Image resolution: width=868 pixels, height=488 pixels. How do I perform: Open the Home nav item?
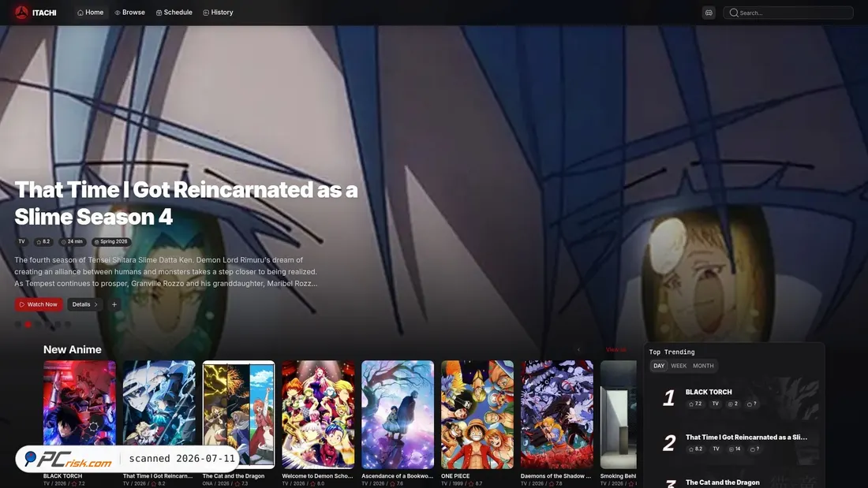(x=90, y=12)
